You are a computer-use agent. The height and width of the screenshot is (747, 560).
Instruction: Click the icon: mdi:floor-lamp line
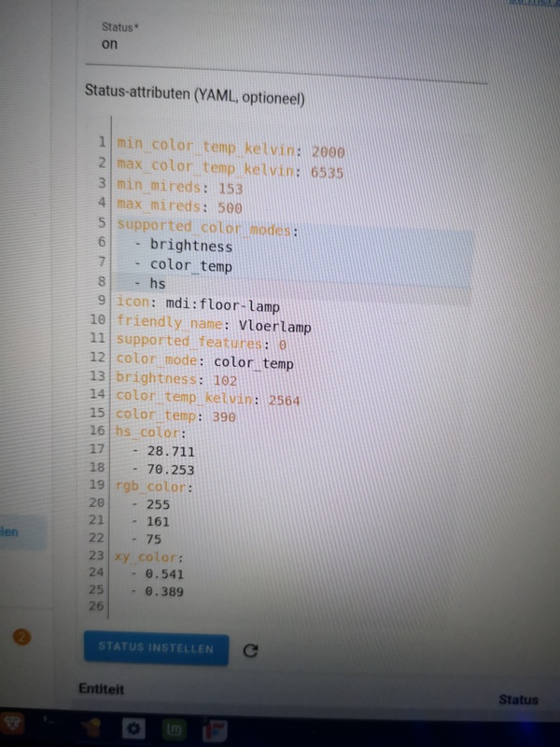[x=198, y=303]
